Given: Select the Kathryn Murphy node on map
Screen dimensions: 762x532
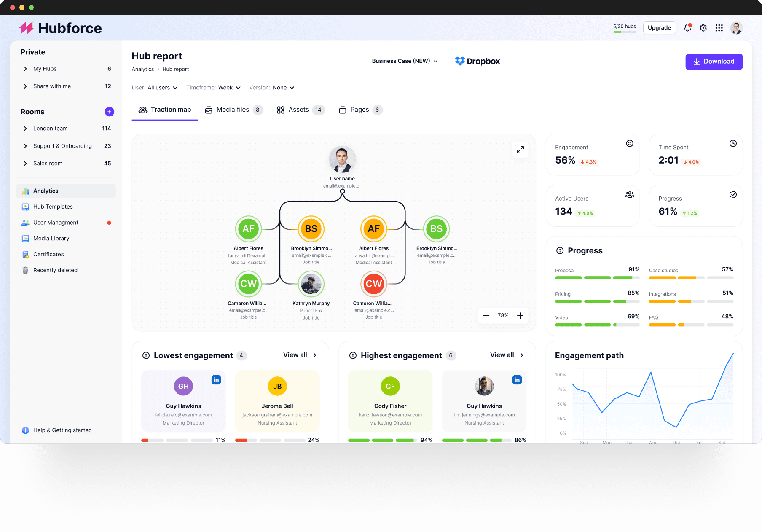Looking at the screenshot, I should (x=311, y=284).
